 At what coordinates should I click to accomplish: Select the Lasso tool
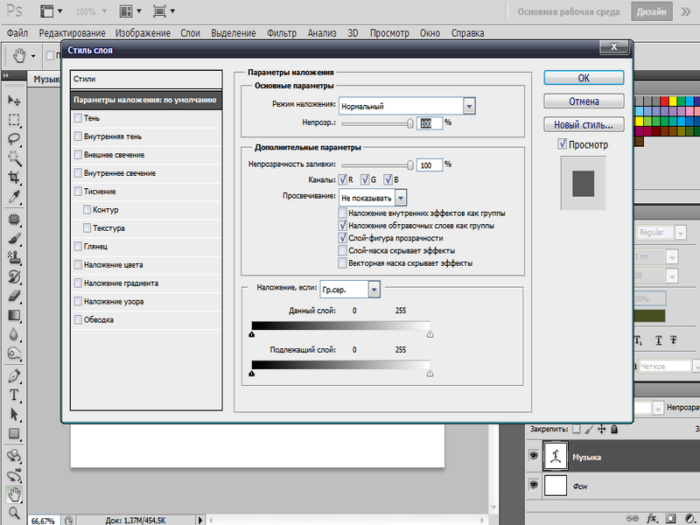[14, 138]
